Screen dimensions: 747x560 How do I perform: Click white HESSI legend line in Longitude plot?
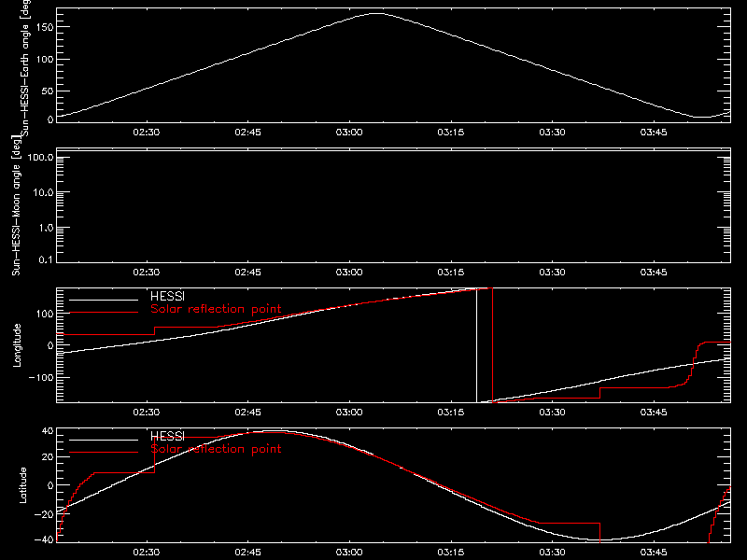click(104, 300)
